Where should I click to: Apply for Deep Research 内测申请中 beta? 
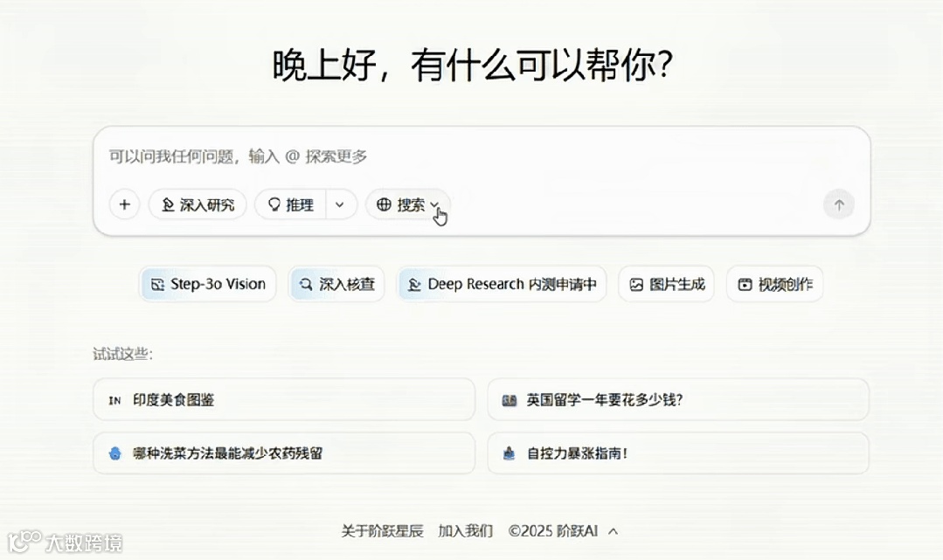click(x=501, y=283)
